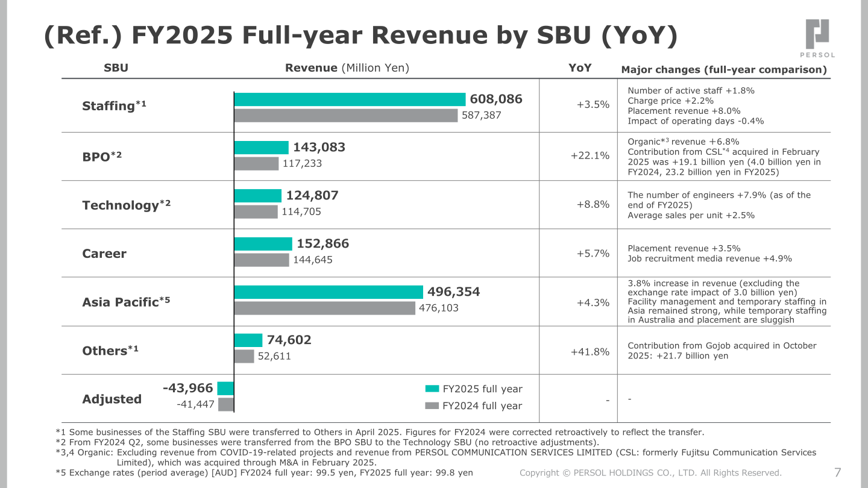Viewport: 868px width, 488px height.
Task: Click the value '476,103'
Action: pyautogui.click(x=439, y=308)
